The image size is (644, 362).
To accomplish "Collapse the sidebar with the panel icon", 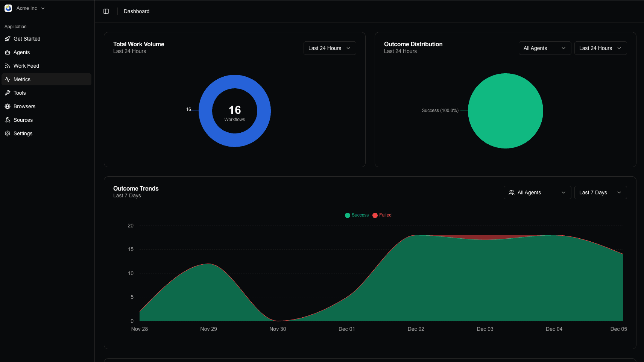I will pos(106,11).
